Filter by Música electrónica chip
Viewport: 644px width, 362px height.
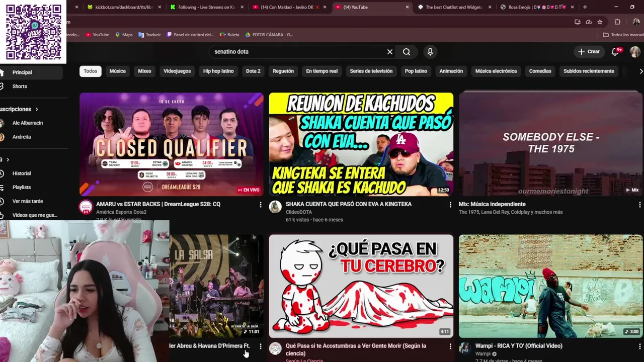click(496, 71)
